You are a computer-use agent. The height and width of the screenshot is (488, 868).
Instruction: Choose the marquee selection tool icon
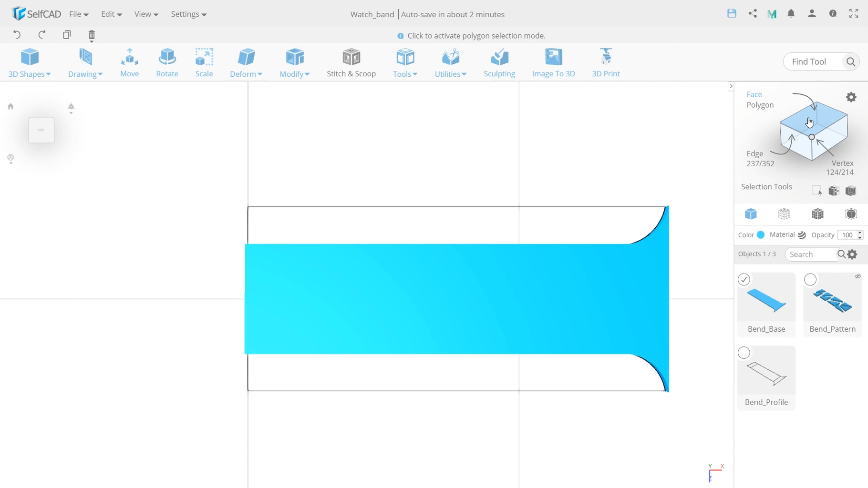pos(816,191)
